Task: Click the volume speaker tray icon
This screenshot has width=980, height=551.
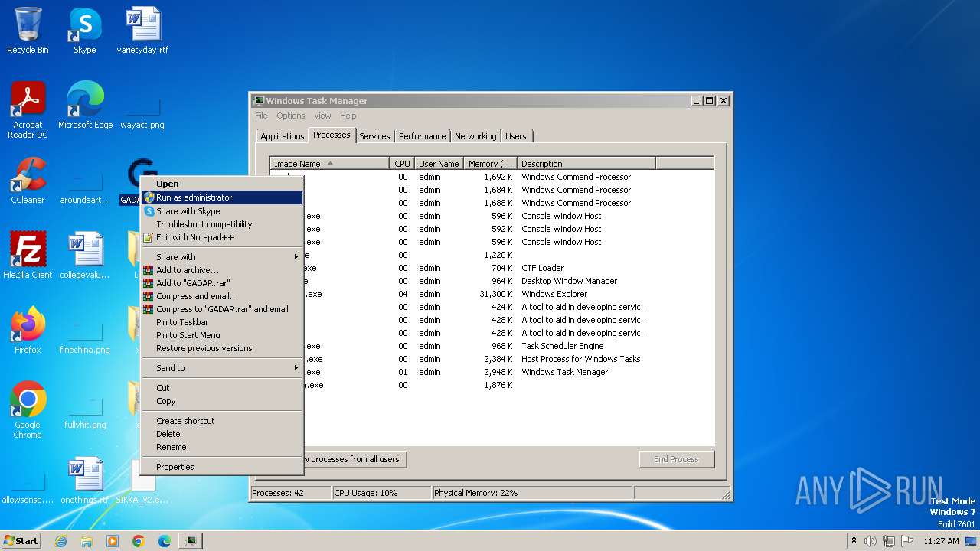Action: [x=870, y=541]
